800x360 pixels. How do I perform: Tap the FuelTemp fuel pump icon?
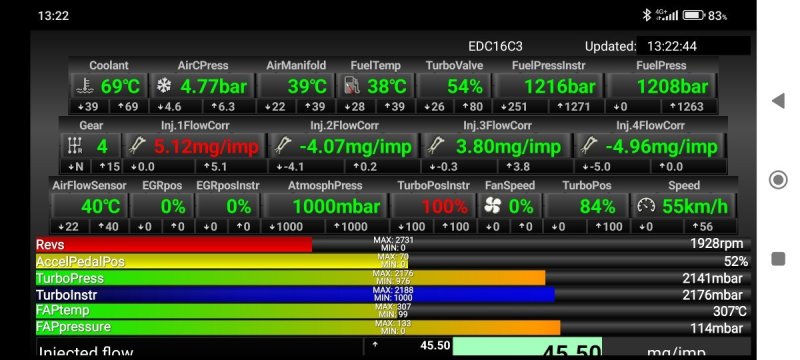point(352,86)
